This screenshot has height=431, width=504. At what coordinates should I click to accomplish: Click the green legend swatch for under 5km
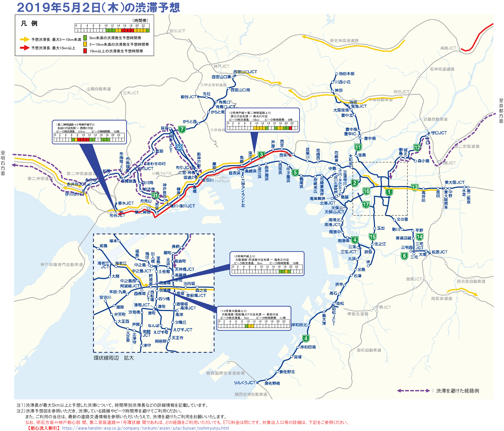85,38
